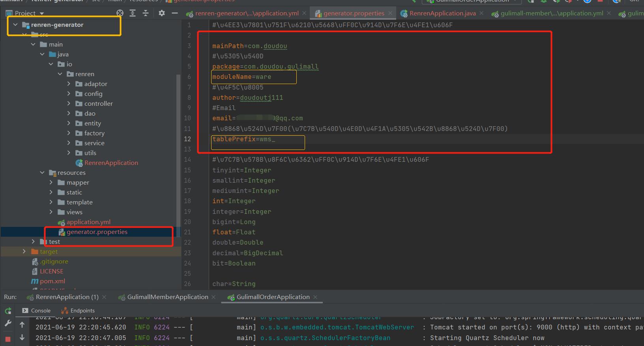Screen dimensions: 644x346
Task: Click the wrench icon in Run panel
Action: pyautogui.click(x=8, y=324)
